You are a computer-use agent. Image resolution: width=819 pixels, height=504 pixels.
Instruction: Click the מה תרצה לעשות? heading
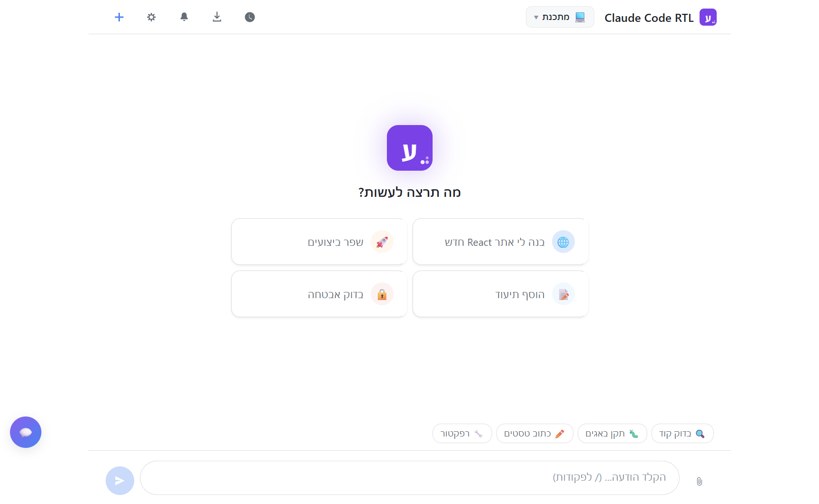[x=410, y=192]
